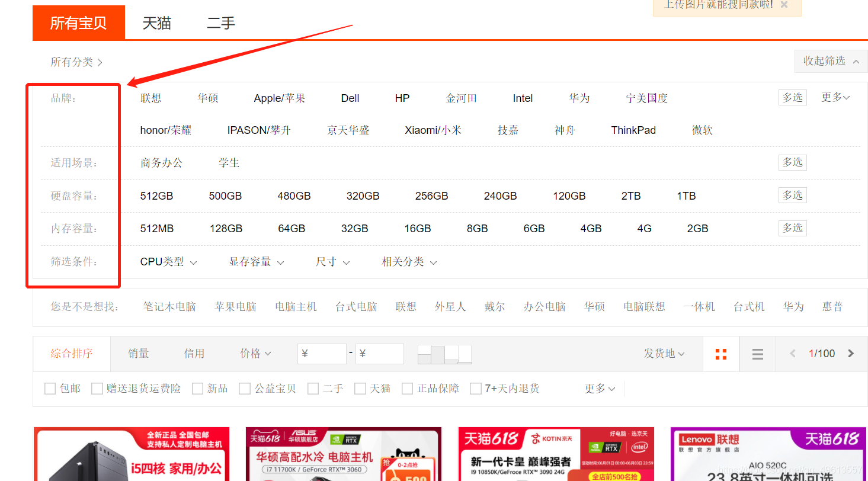This screenshot has height=481, width=868.
Task: Focus the maximum price input field
Action: [379, 354]
